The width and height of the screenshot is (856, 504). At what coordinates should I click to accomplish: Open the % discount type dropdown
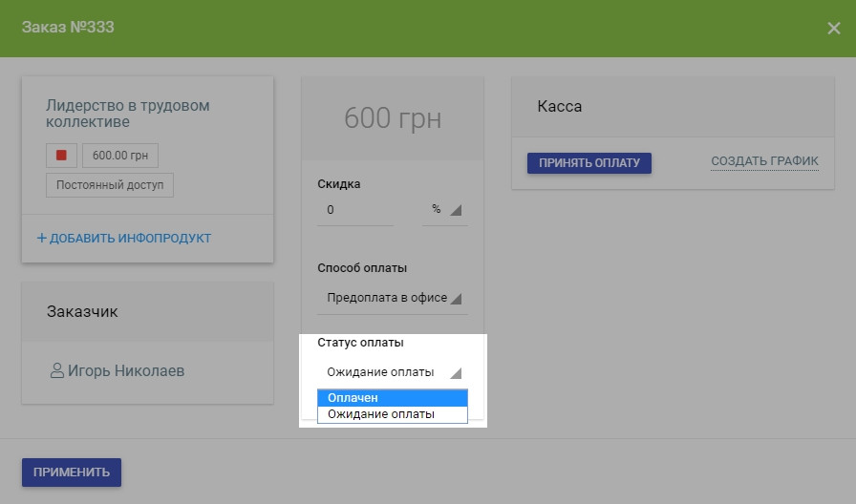click(444, 210)
